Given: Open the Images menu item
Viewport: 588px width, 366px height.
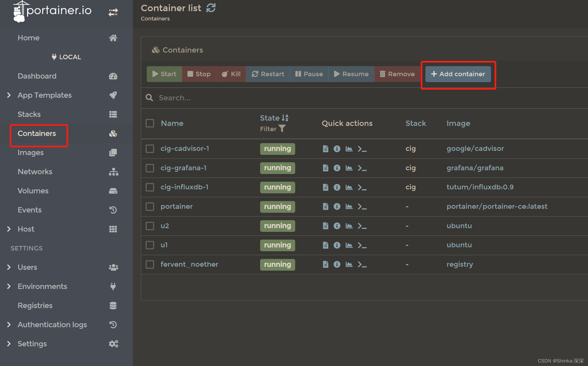Looking at the screenshot, I should pos(66,152).
